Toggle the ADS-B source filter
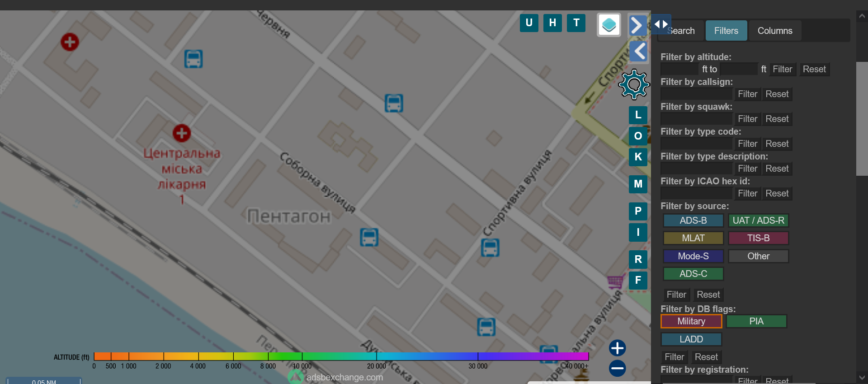The height and width of the screenshot is (384, 868). 693,220
